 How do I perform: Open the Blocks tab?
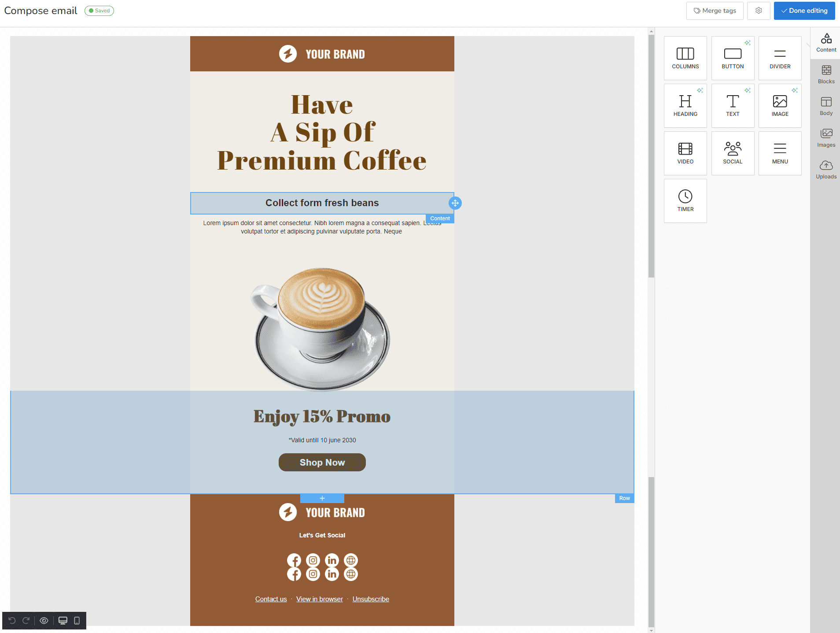coord(826,74)
